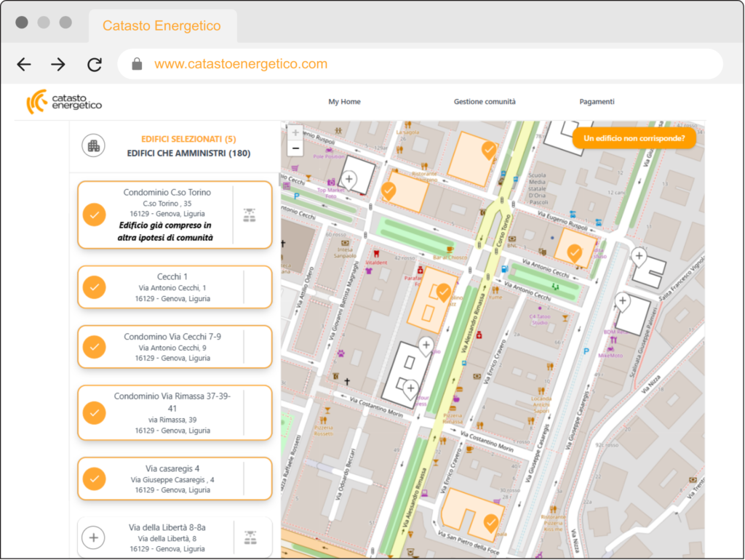
Task: Deselect the Cecchi 1 building checkmark
Action: point(94,287)
